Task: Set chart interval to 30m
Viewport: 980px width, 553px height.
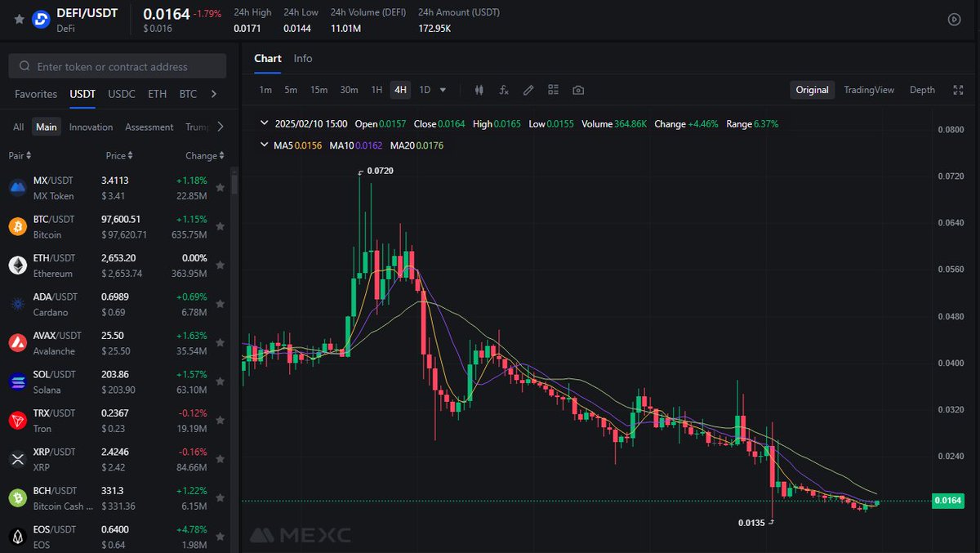Action: point(349,90)
